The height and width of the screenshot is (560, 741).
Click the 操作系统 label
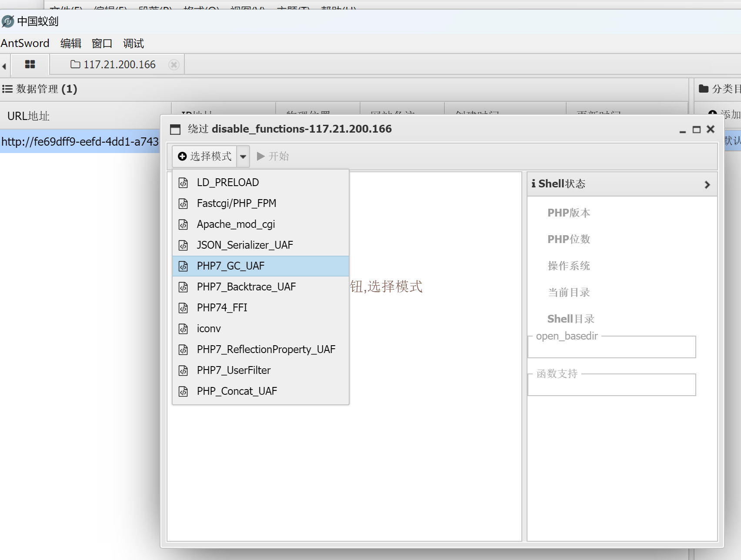click(568, 266)
